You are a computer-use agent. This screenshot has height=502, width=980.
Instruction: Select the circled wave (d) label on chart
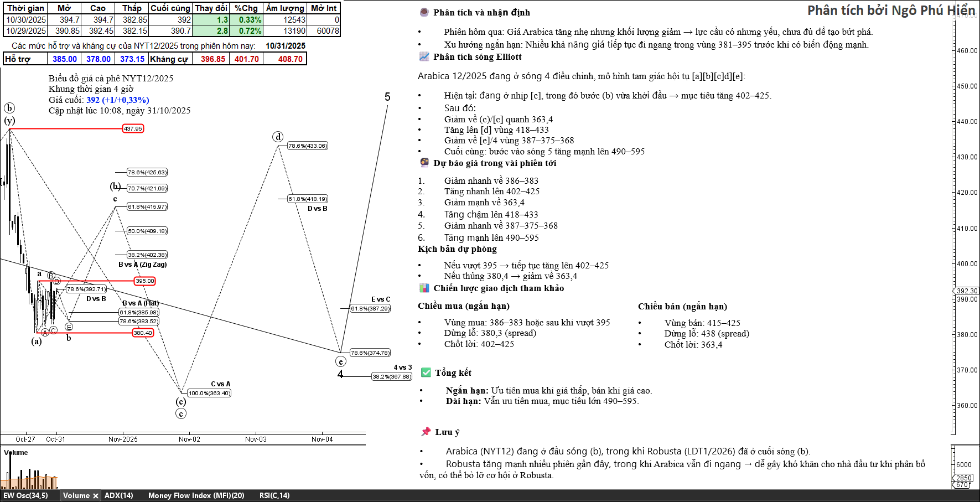(278, 137)
